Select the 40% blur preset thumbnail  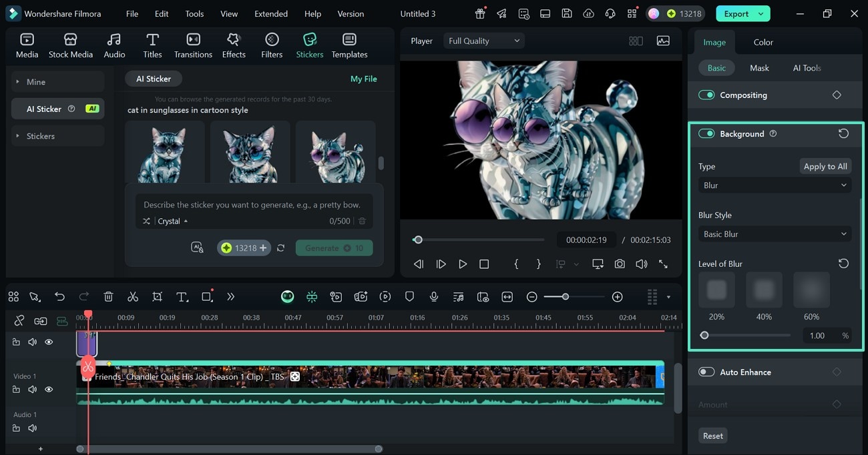(x=764, y=290)
